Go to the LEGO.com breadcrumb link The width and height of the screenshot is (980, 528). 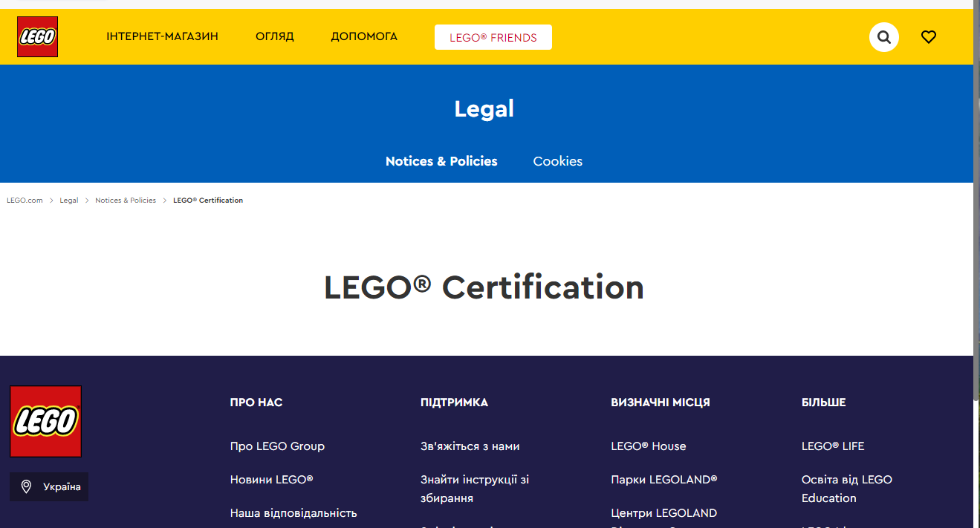click(25, 201)
